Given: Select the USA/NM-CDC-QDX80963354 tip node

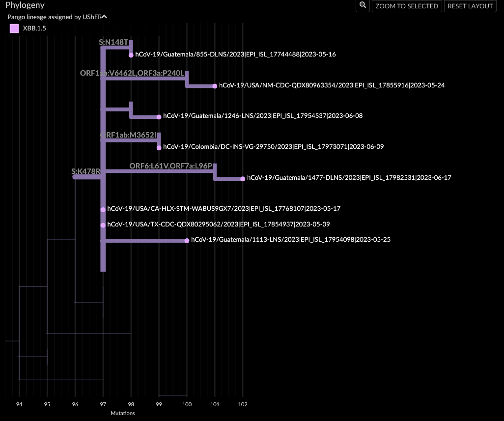Looking at the screenshot, I should [x=215, y=86].
